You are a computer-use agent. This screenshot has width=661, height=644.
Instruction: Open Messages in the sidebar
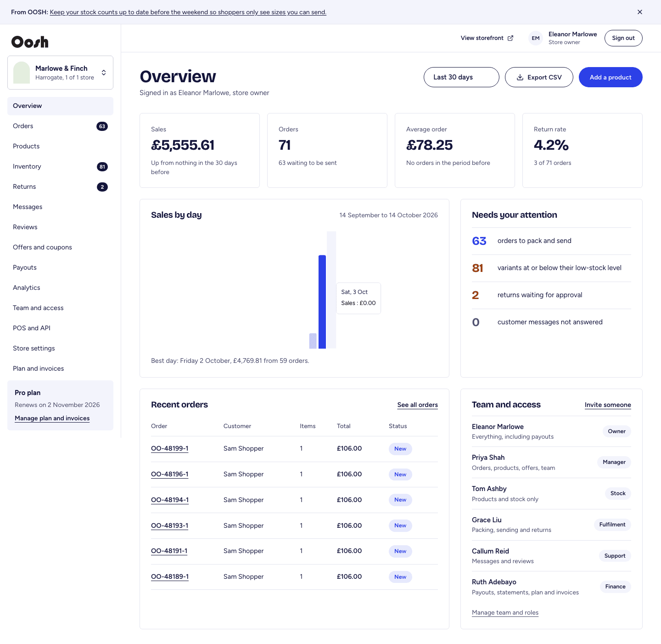(60, 207)
